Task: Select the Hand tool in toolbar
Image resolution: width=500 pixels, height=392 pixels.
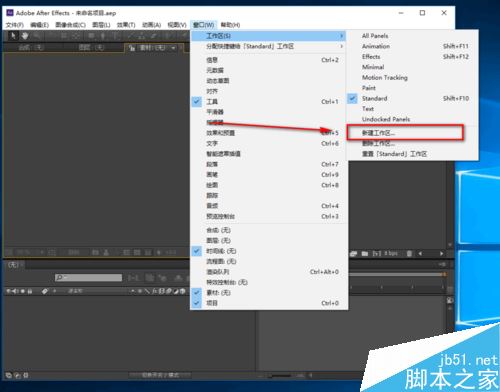Action: pos(25,35)
